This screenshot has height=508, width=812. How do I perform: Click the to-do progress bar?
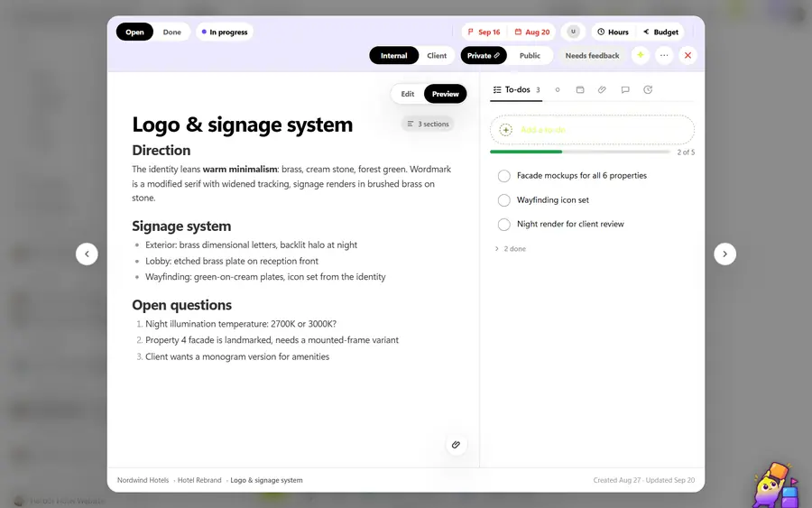(580, 152)
